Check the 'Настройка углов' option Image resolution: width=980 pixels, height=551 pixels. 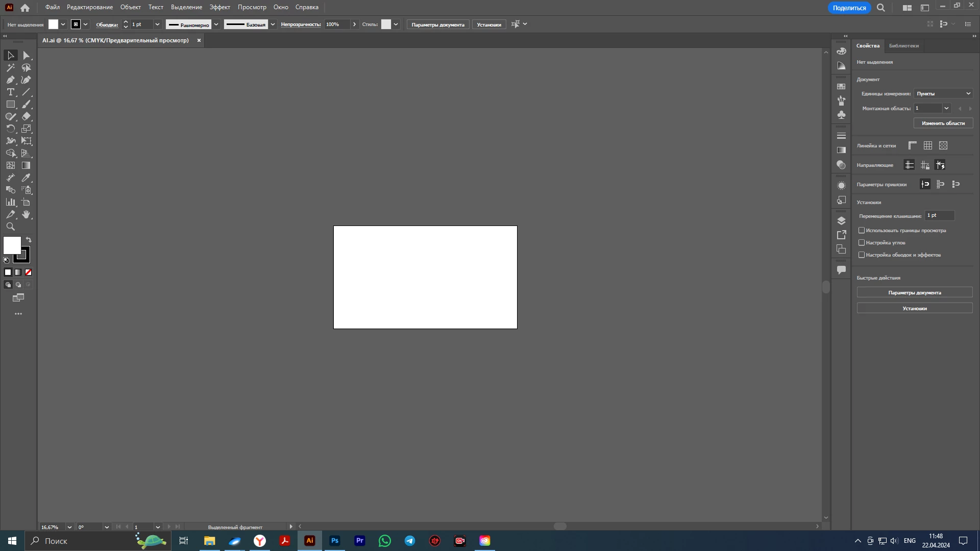[x=862, y=243]
